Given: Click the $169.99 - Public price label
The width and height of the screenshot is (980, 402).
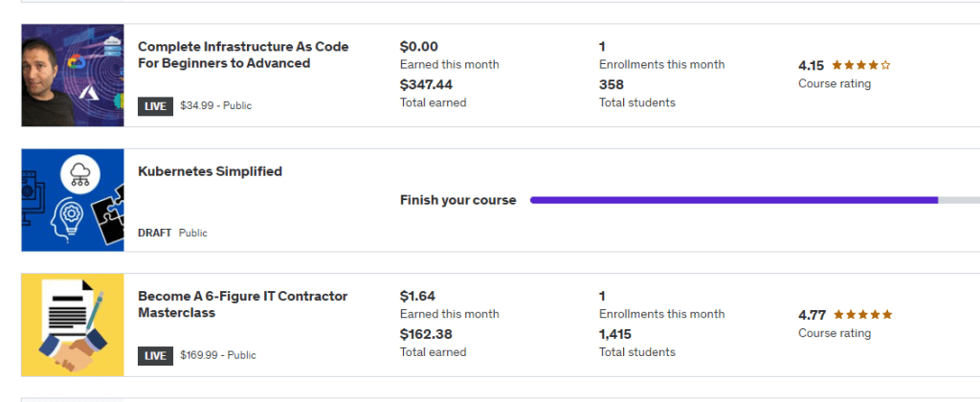Looking at the screenshot, I should pos(218,355).
